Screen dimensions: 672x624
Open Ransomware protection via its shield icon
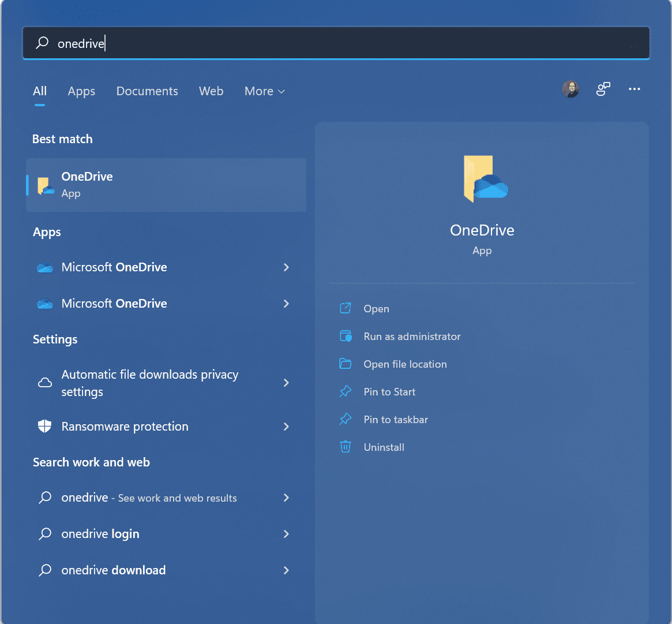(44, 427)
